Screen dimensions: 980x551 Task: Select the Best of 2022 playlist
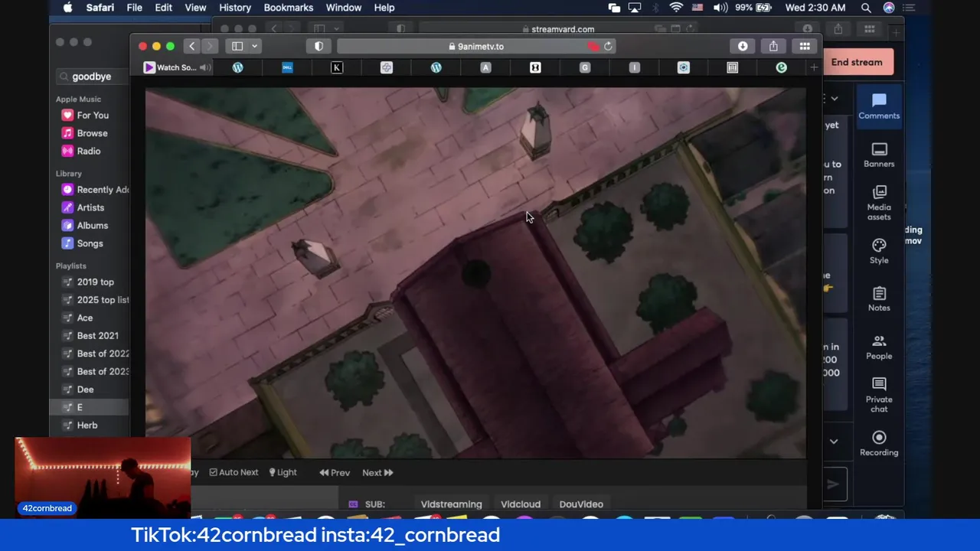94,354
